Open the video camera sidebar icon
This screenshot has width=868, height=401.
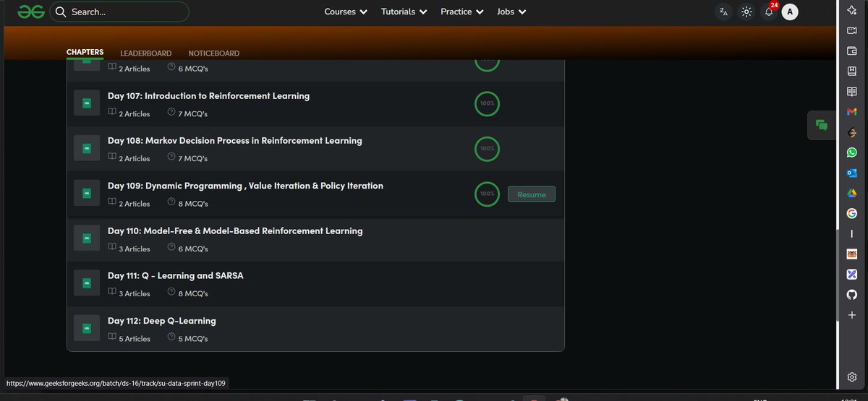(852, 30)
